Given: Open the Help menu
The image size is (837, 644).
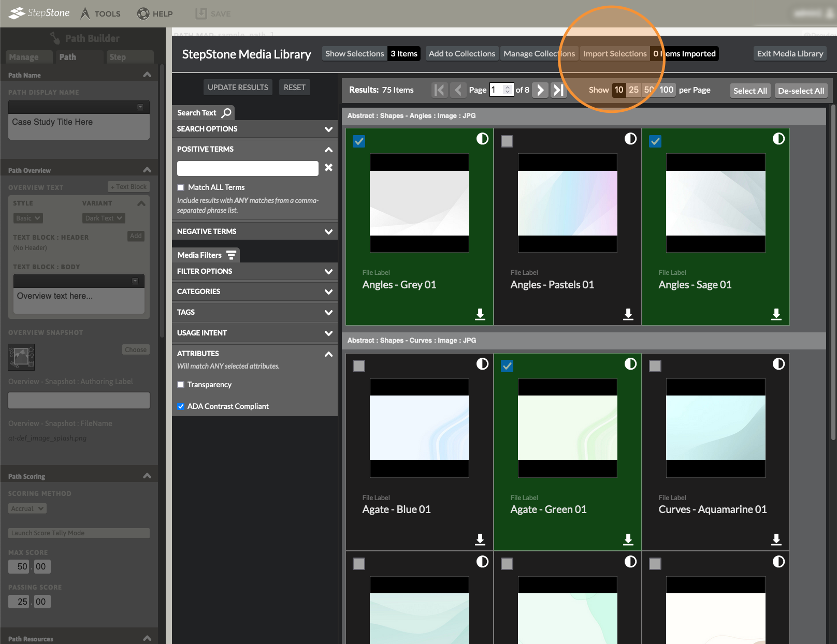Looking at the screenshot, I should pos(155,13).
